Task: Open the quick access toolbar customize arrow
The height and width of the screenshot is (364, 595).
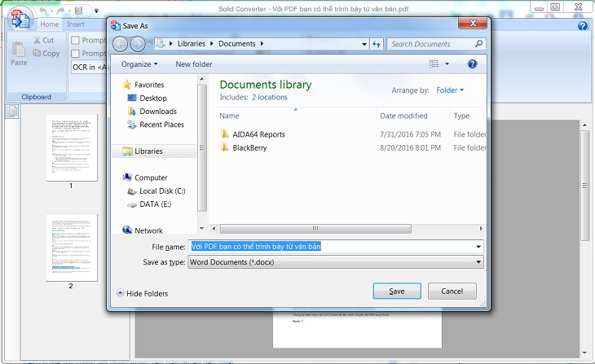Action: click(x=96, y=11)
